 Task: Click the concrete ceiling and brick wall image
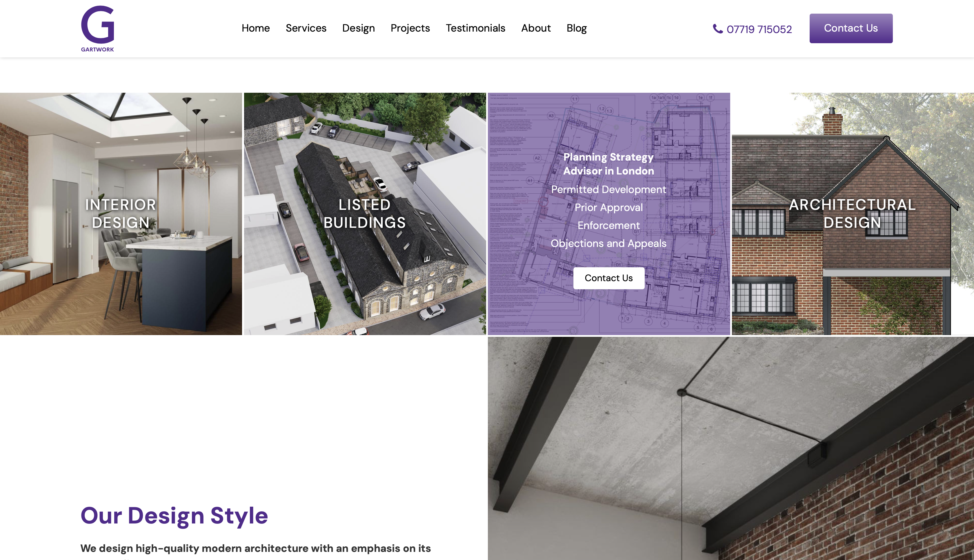coord(731,448)
